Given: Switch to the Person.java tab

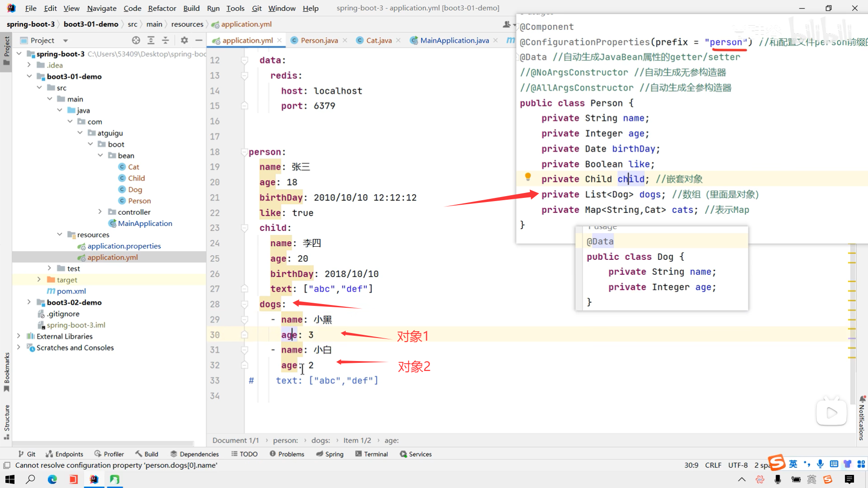Looking at the screenshot, I should (319, 40).
